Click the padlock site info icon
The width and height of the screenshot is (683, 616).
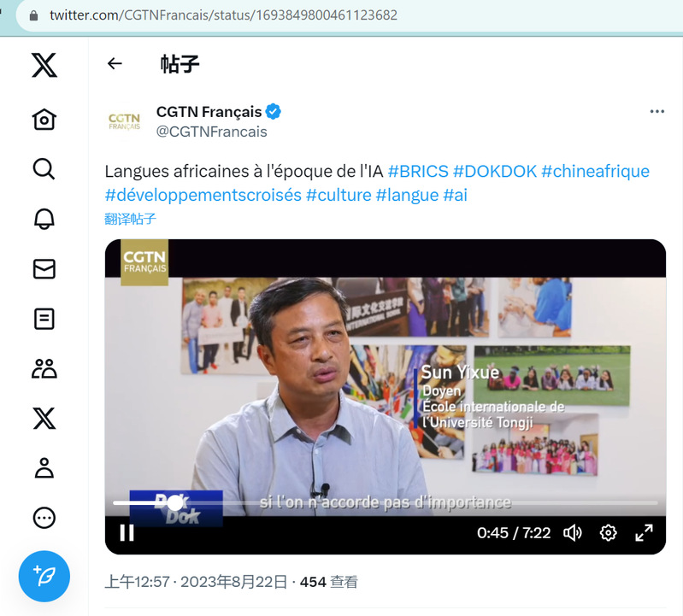(x=33, y=15)
